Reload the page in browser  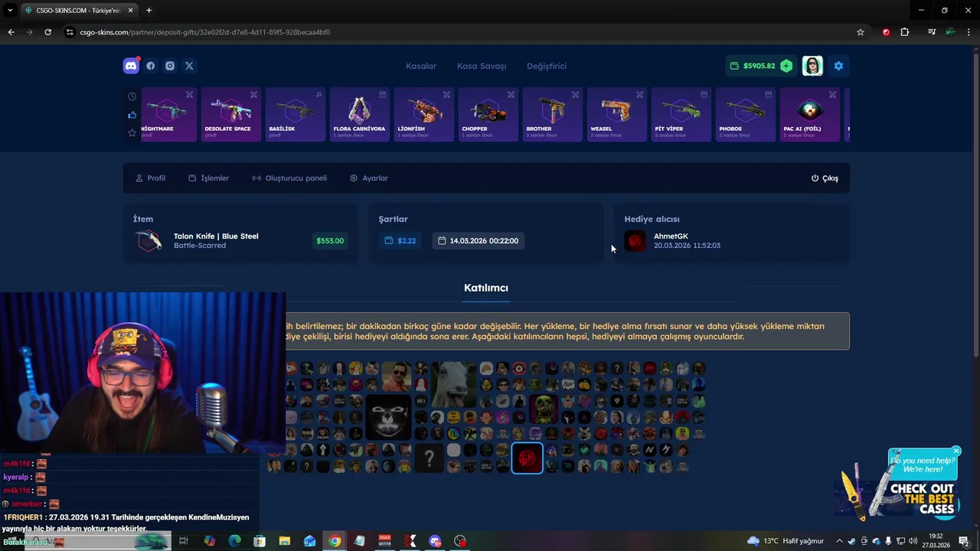pos(47,32)
